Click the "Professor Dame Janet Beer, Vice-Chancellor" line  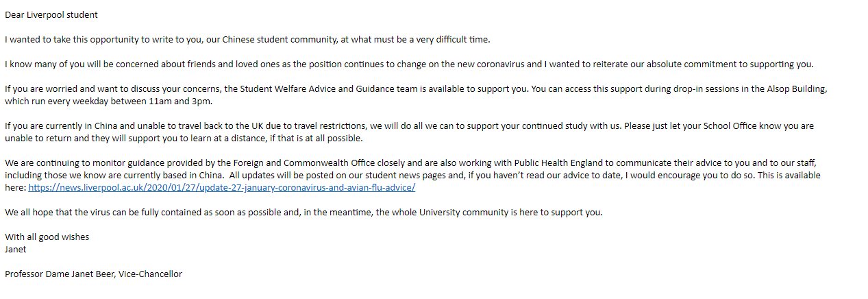coord(93,274)
